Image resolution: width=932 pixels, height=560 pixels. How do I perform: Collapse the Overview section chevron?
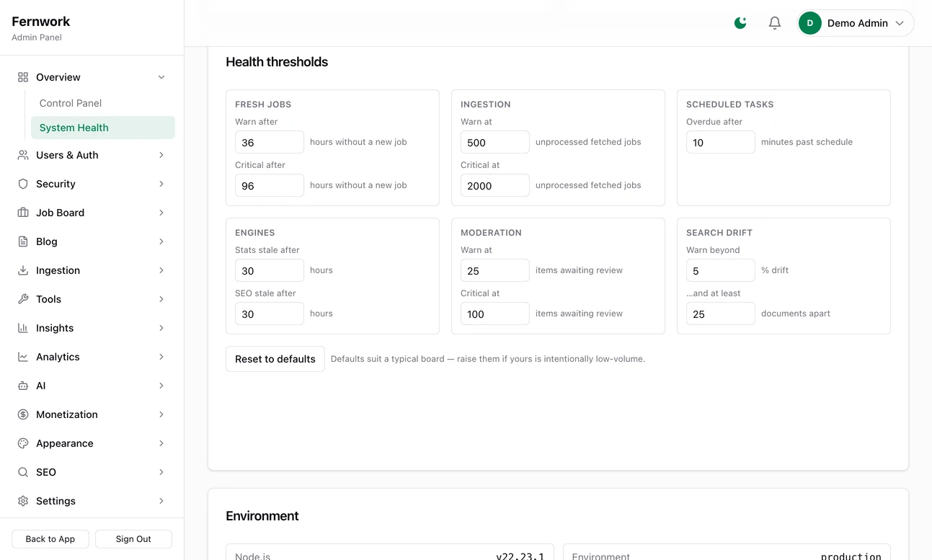[x=161, y=77]
